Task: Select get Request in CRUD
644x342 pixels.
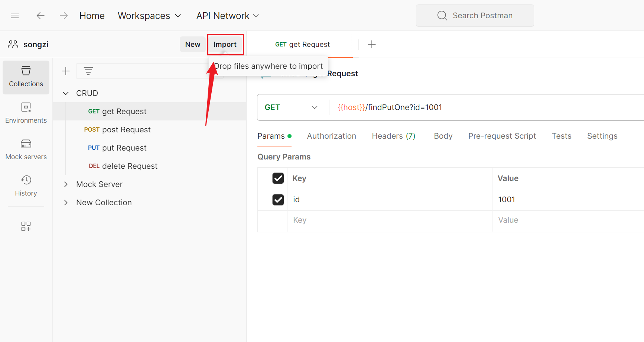Action: pos(150,112)
